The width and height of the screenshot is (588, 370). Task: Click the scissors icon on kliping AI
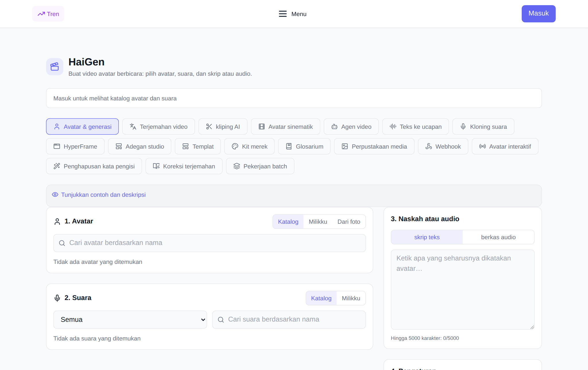click(x=209, y=126)
